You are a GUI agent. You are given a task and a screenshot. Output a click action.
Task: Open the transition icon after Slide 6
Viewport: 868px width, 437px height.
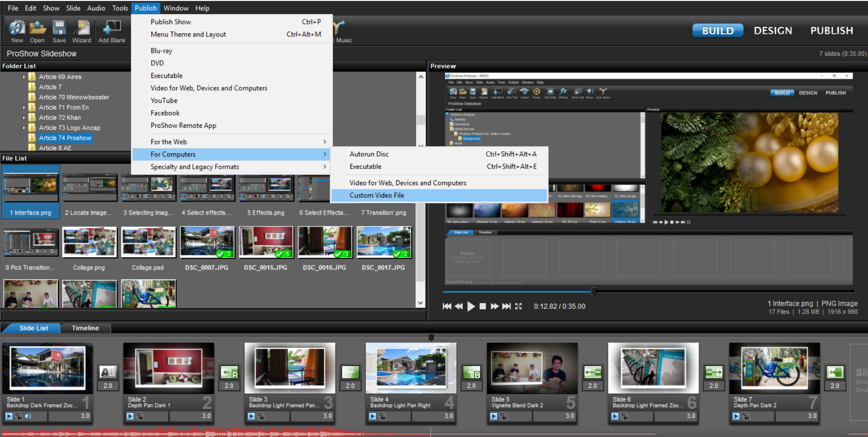coord(714,372)
